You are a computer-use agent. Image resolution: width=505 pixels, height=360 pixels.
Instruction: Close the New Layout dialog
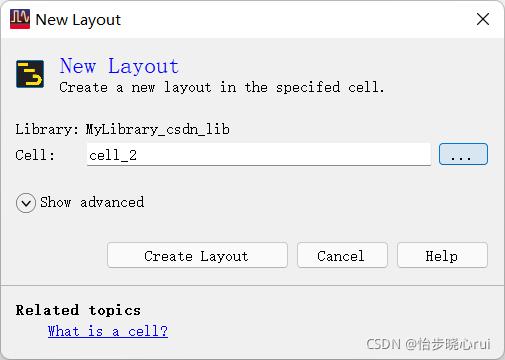[483, 19]
